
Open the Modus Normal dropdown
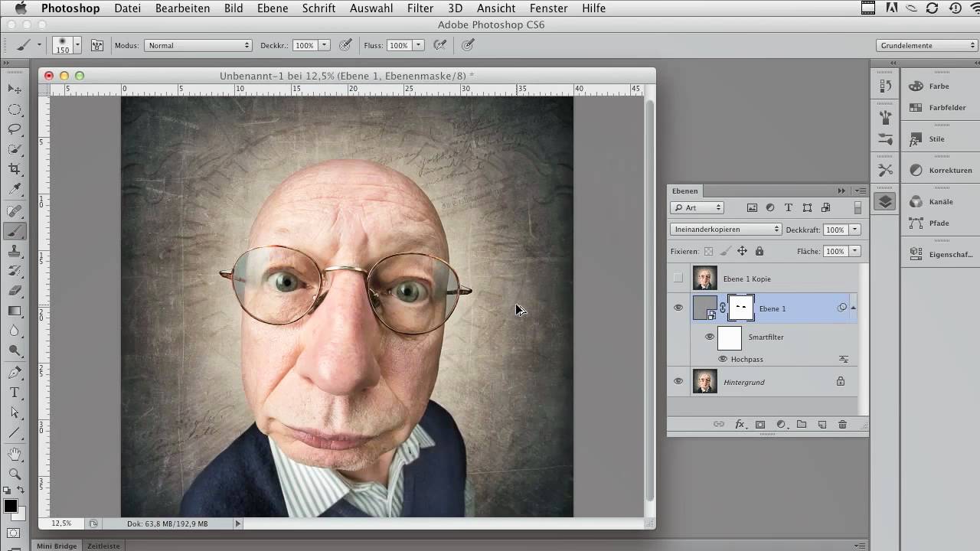pyautogui.click(x=198, y=45)
